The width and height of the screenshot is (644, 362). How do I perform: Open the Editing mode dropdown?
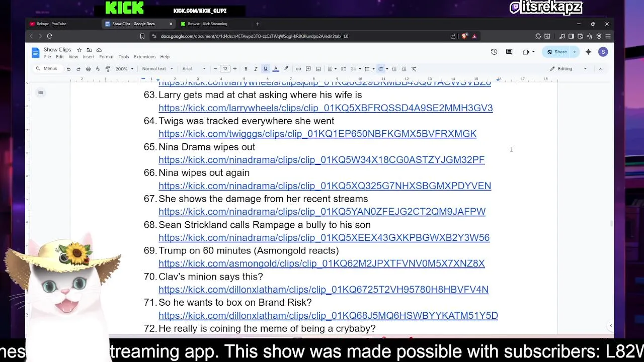pos(568,69)
